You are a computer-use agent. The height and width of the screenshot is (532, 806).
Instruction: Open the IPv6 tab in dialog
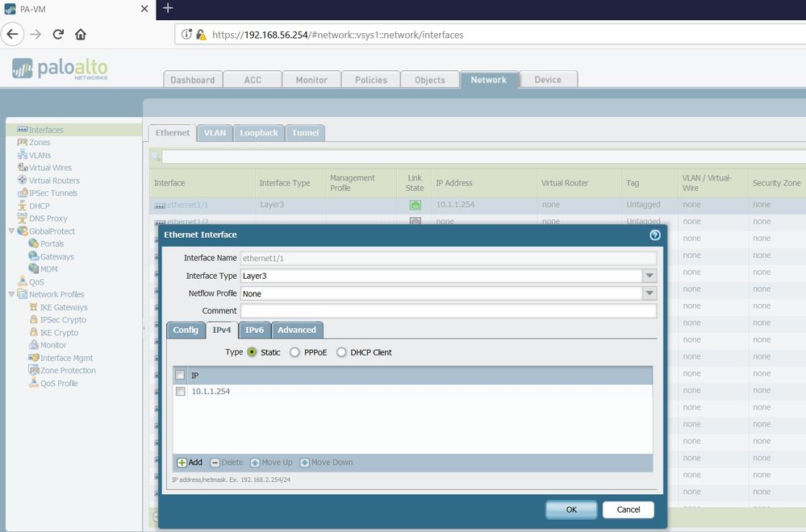253,330
